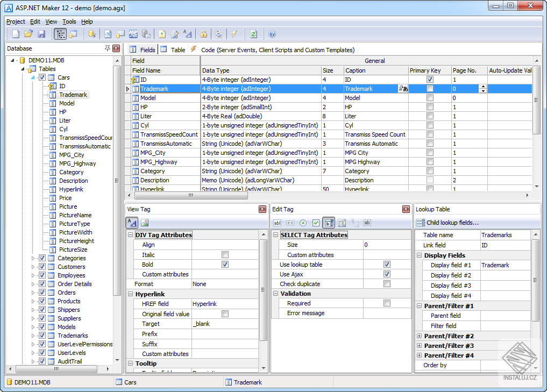Enable the Required validation checkbox
Image resolution: width=547 pixels, height=392 pixels.
click(386, 303)
